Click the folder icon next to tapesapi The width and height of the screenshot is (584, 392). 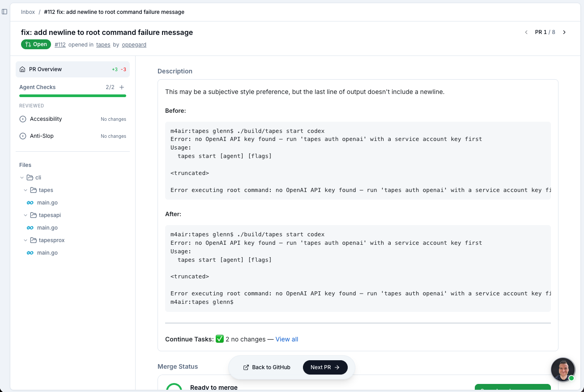click(x=34, y=215)
